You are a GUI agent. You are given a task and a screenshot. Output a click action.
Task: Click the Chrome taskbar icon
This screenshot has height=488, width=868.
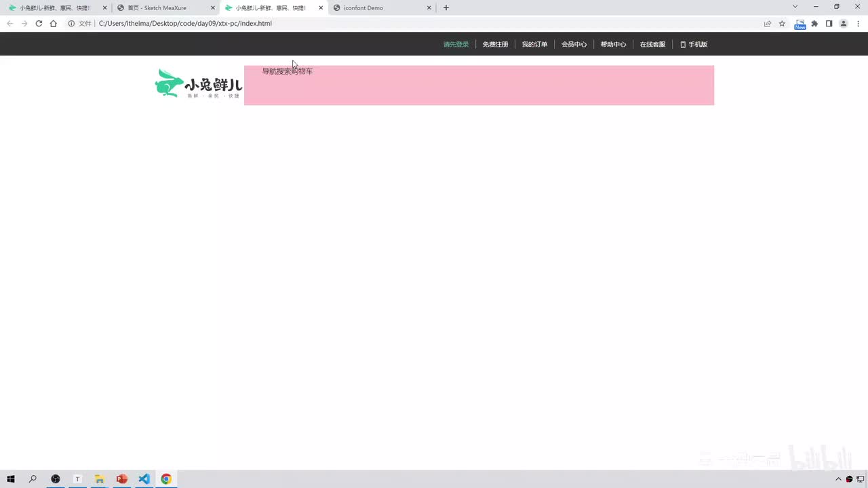pos(166,479)
